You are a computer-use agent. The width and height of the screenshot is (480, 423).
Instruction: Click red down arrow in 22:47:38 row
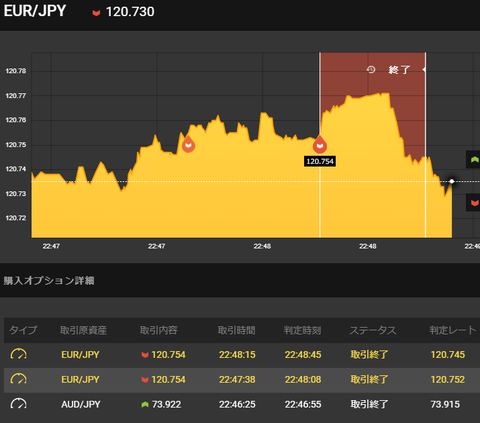(145, 380)
